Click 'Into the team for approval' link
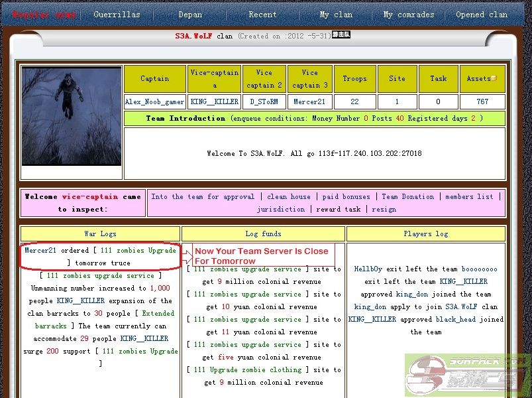Viewport: 532px width, 398px height. click(x=203, y=197)
